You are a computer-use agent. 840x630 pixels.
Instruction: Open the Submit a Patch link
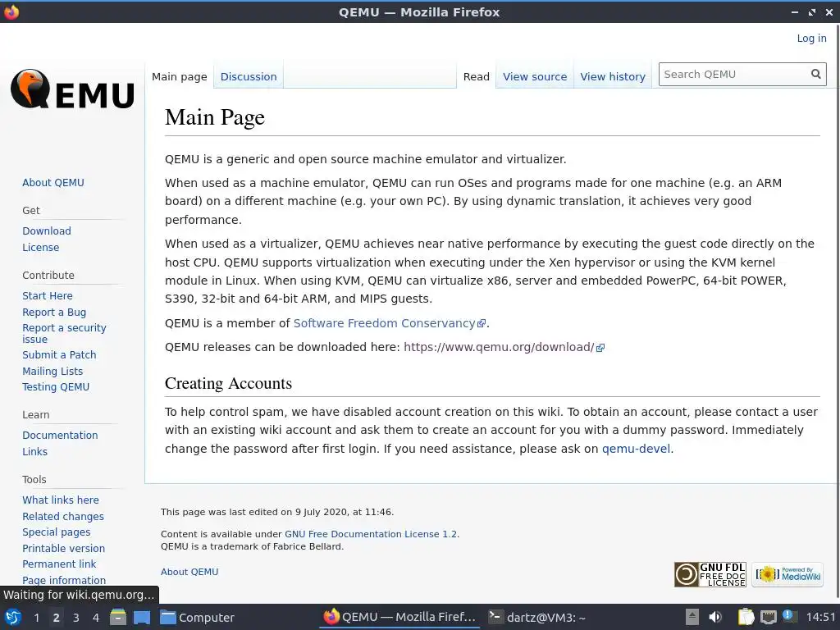pyautogui.click(x=59, y=354)
